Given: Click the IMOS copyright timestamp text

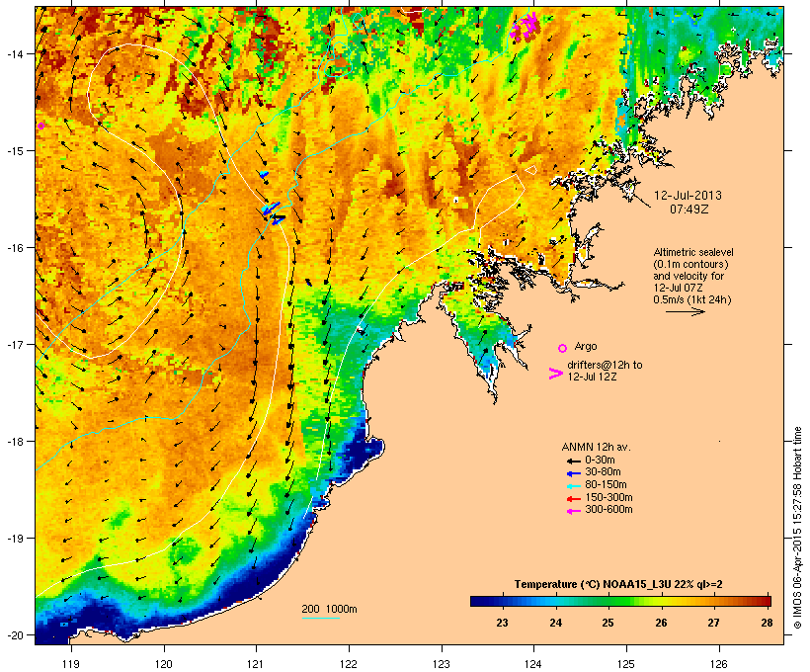Looking at the screenshot, I should (x=797, y=529).
